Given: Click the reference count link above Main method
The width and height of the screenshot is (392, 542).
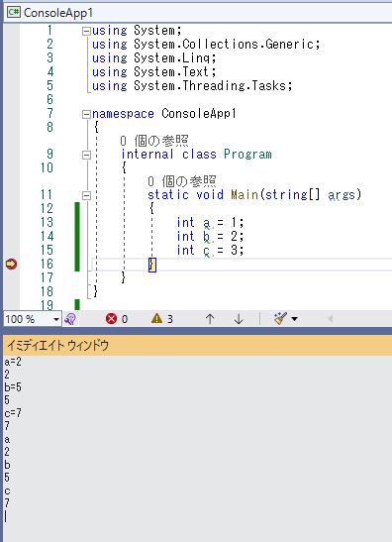Looking at the screenshot, I should (182, 181).
